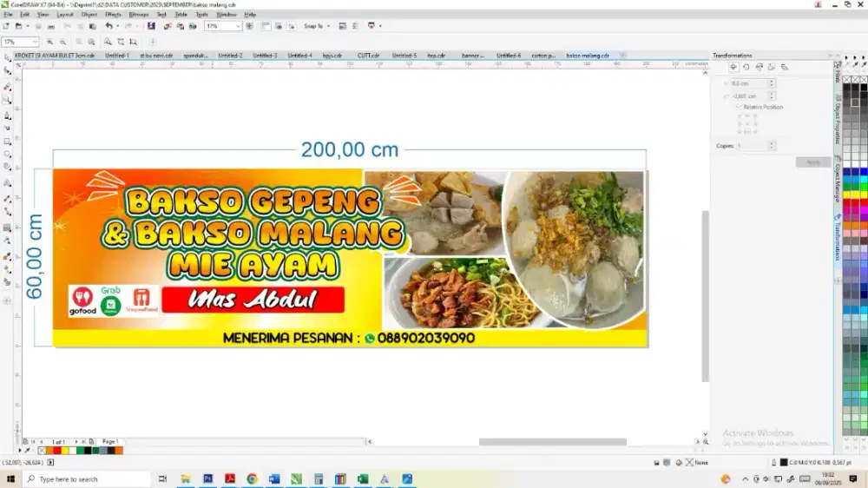The width and height of the screenshot is (868, 488).
Task: Click the Copies spinner arrows
Action: [x=772, y=146]
